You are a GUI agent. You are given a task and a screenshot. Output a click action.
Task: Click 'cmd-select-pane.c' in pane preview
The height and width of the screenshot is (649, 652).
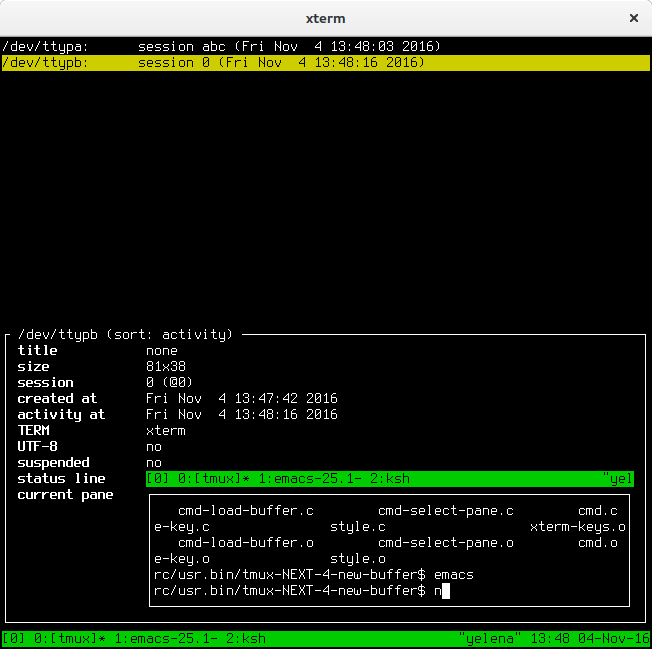(446, 511)
